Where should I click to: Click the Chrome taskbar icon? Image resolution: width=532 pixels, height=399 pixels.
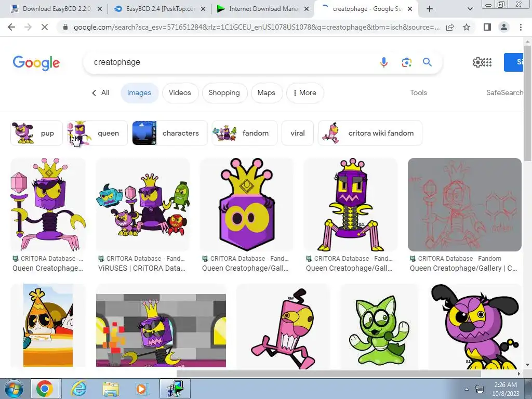tap(45, 389)
